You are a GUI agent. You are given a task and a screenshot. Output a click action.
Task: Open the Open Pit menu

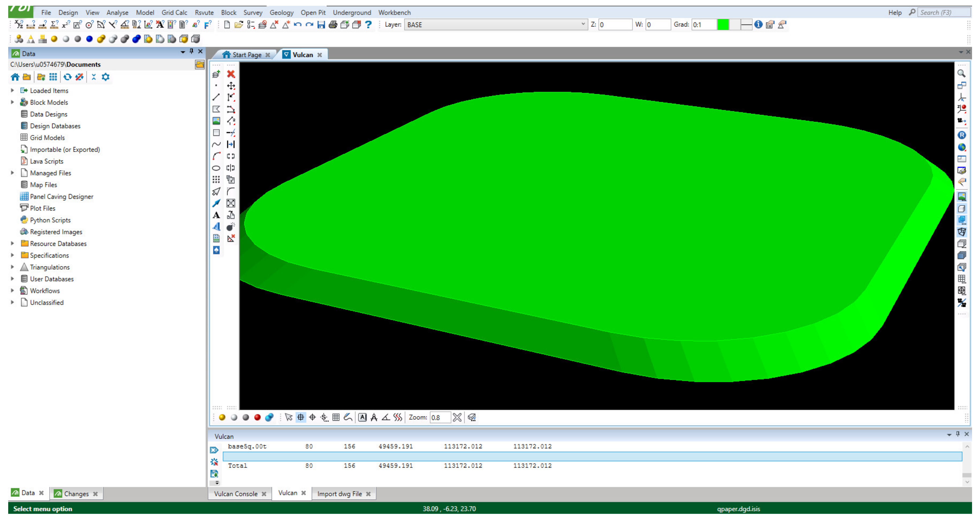[x=313, y=13]
